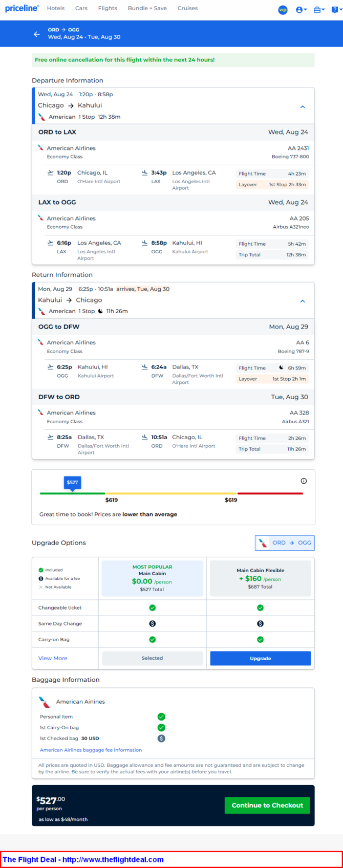Click landing icon beside 10:51a arrival

[145, 437]
